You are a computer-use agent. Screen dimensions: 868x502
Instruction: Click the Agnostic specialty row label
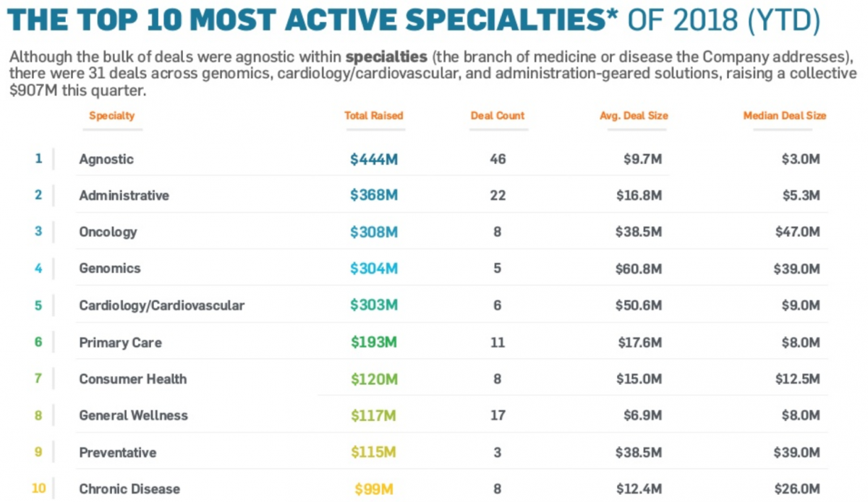tap(106, 159)
